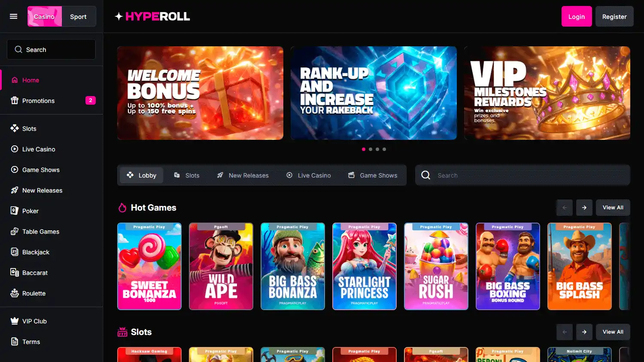Click the Promotions badge showing 2
Screen dimensions: 644x362
[x=91, y=100]
